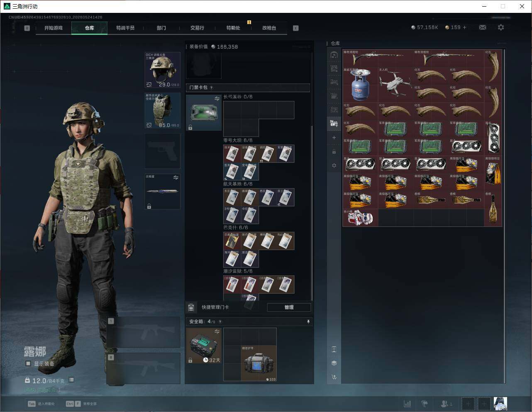Open the 开始游戏 tab
This screenshot has height=412, width=532.
(54, 28)
